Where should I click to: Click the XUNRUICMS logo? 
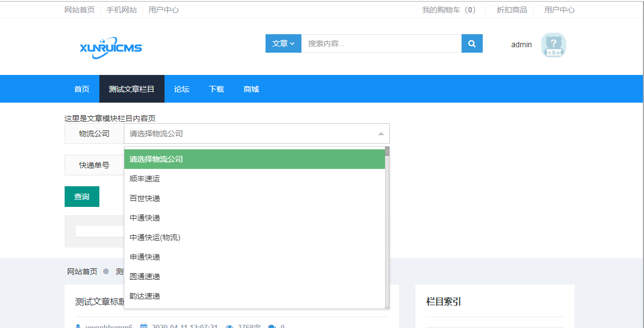coord(111,48)
